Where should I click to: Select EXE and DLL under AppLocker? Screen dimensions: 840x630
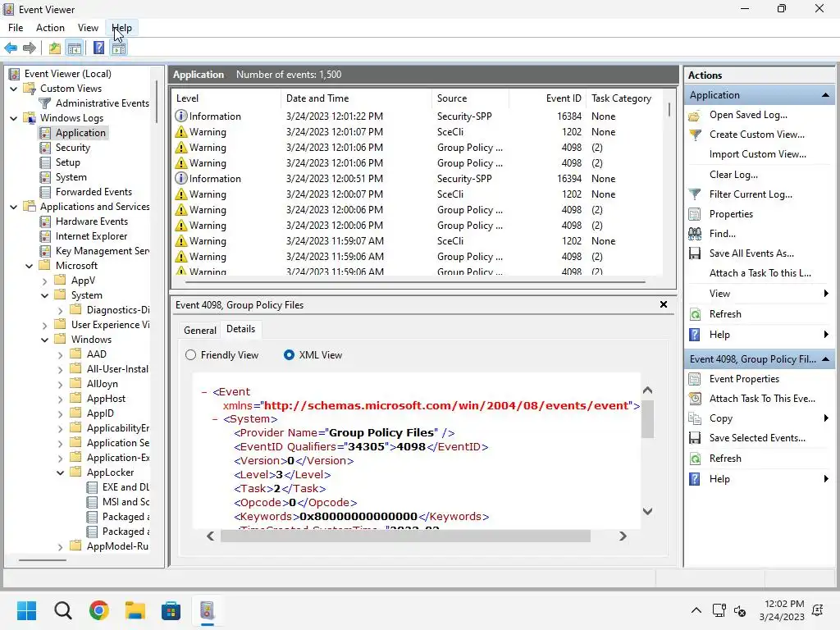click(126, 487)
